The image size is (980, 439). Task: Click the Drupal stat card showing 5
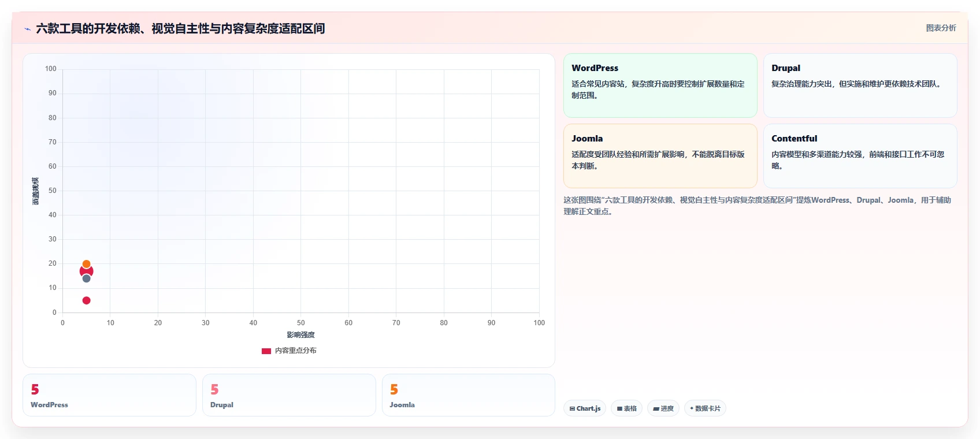point(289,395)
